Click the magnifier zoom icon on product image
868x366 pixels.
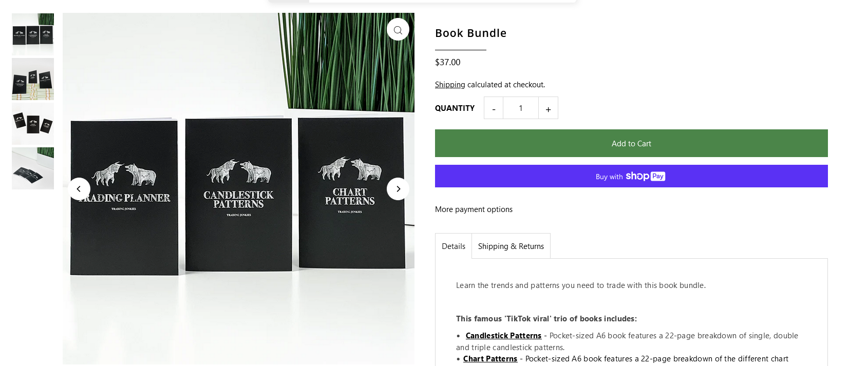click(398, 30)
